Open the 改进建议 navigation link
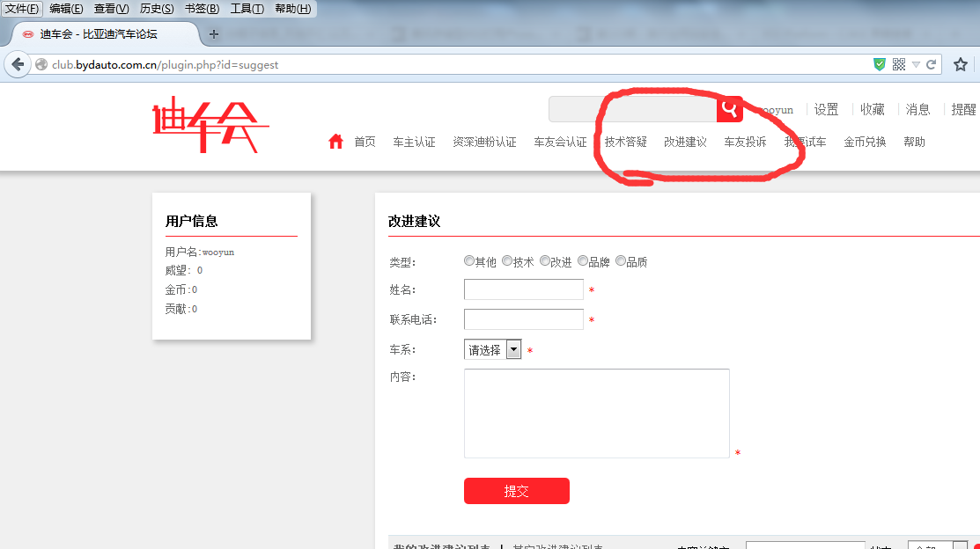The image size is (980, 549). click(x=685, y=142)
